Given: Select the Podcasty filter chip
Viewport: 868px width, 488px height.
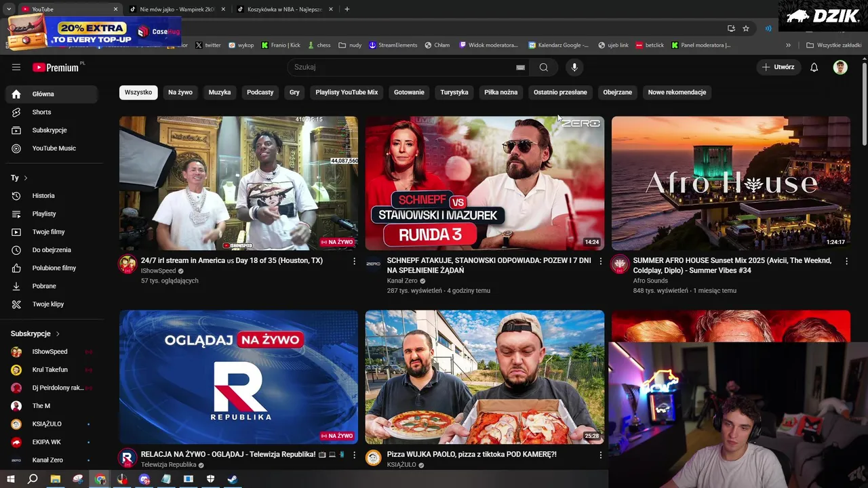Looking at the screenshot, I should pos(260,92).
